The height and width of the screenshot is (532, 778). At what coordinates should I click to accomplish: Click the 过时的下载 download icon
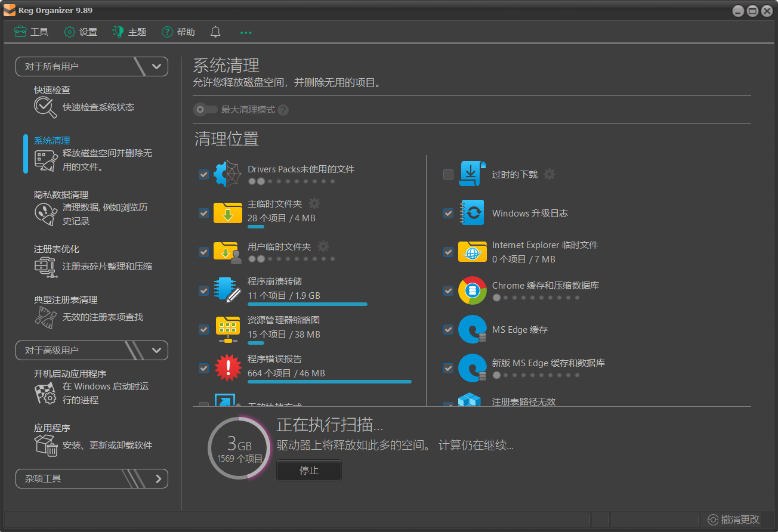coord(473,174)
